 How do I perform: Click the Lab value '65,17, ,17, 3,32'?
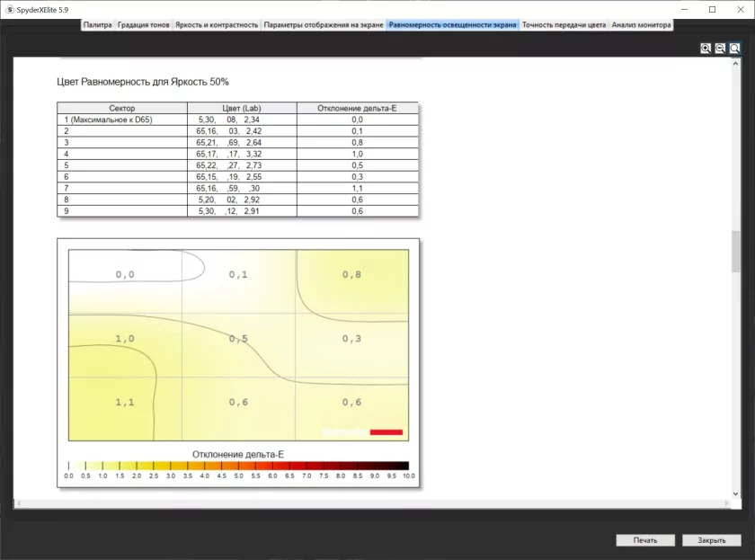click(x=228, y=154)
